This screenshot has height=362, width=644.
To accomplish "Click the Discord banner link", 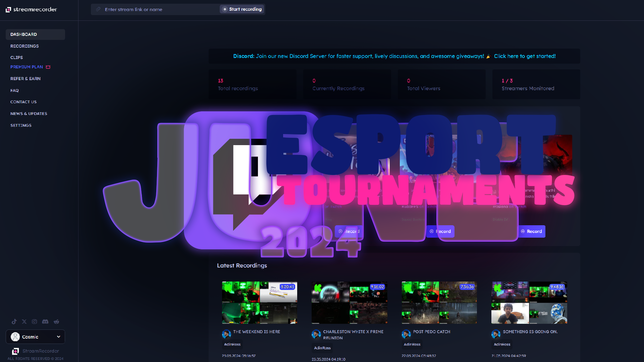I will coord(394,56).
